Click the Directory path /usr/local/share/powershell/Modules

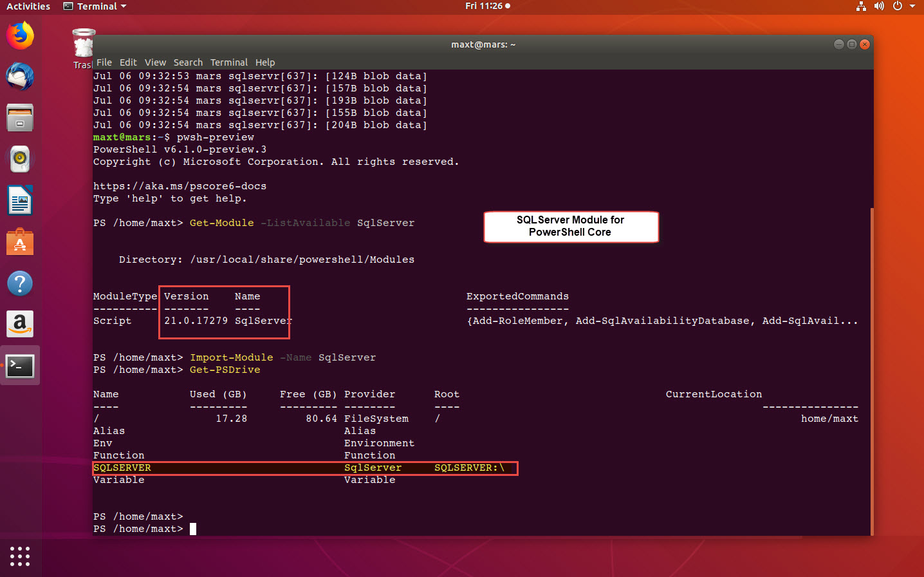302,260
